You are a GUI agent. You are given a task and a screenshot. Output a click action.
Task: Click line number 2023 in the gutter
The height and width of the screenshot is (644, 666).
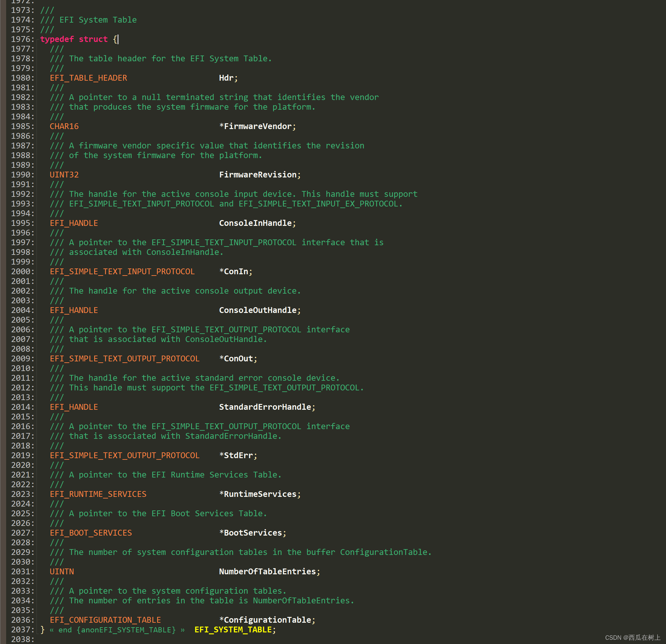point(22,494)
